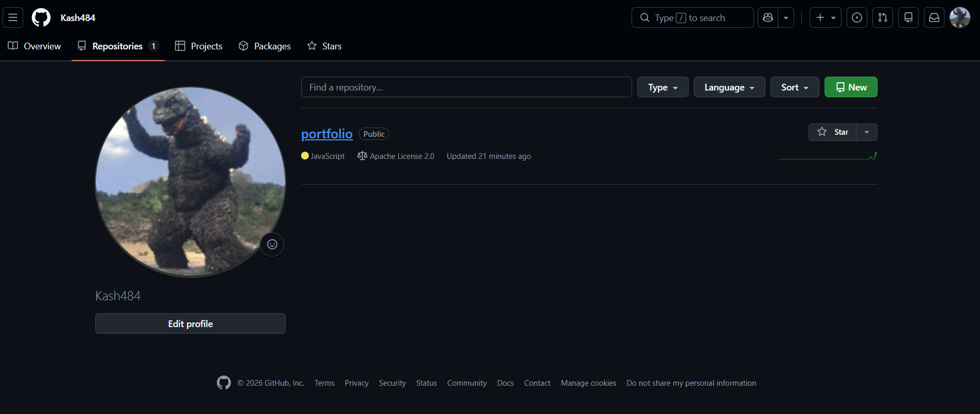Click the Edit profile button
Image resolution: width=980 pixels, height=414 pixels.
point(190,323)
